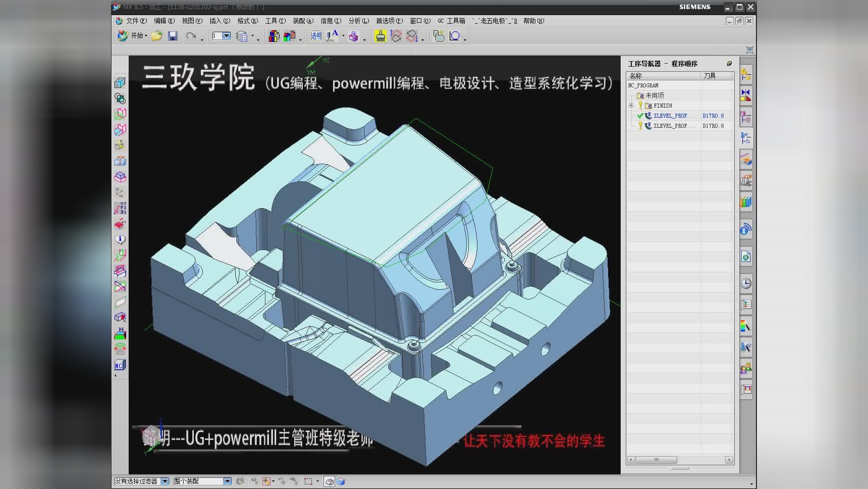Screen dimensions: 868x489
Task: Open the 文件(F) menu
Action: coord(136,21)
